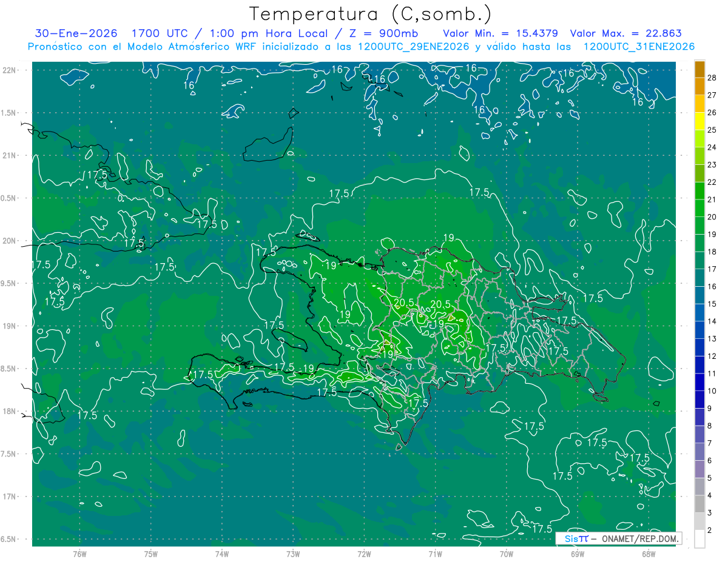The width and height of the screenshot is (728, 562).
Task: Click the '19N' latitude axis label
Action: pos(8,326)
